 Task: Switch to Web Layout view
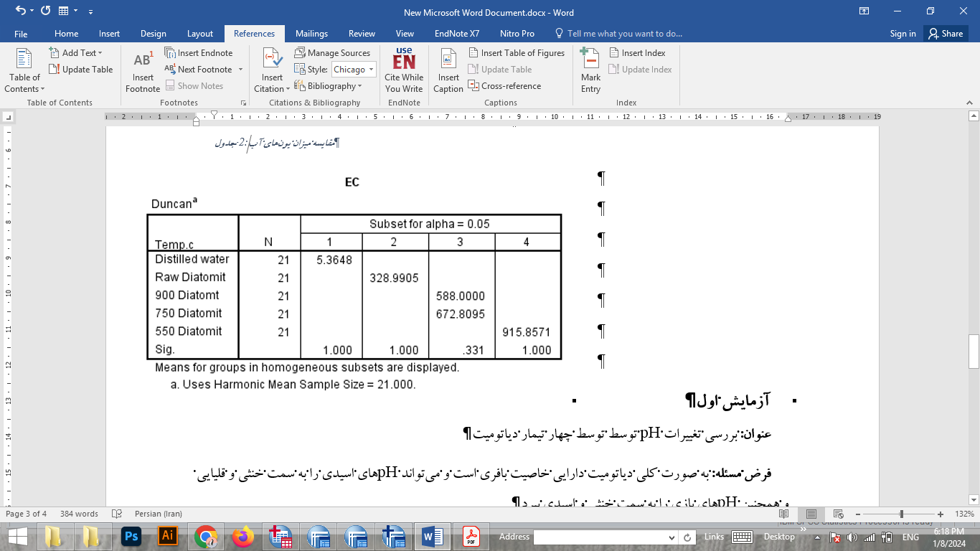[x=839, y=514]
